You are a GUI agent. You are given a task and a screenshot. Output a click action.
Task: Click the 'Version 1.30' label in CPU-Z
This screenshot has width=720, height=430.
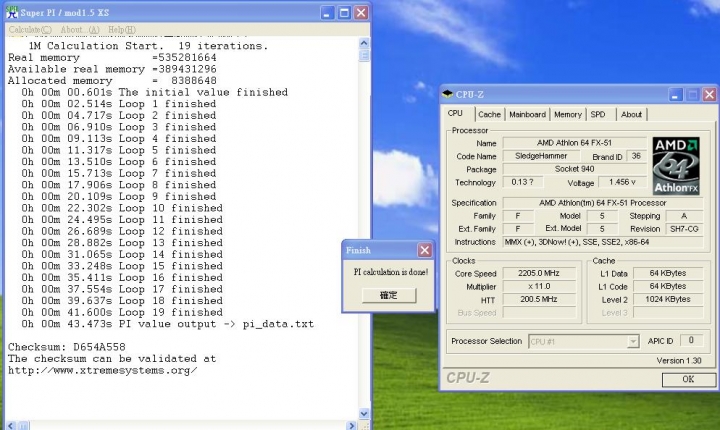click(x=679, y=361)
